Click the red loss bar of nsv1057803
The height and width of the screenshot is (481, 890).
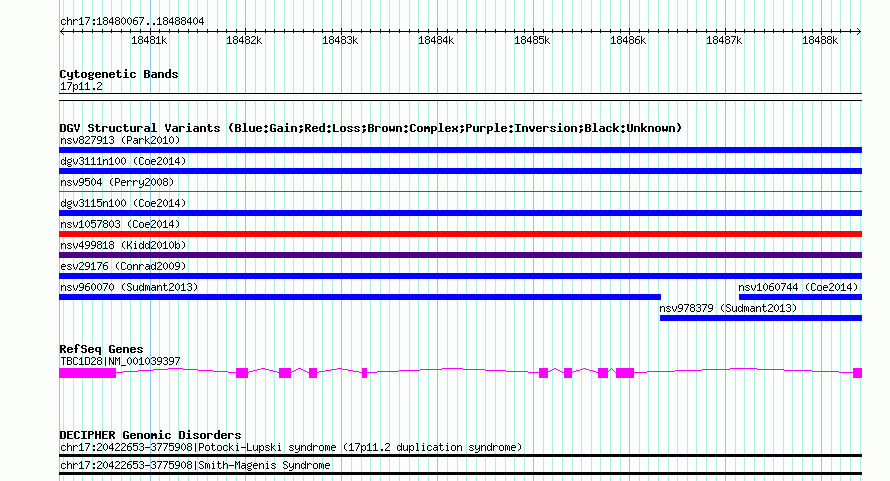[460, 234]
